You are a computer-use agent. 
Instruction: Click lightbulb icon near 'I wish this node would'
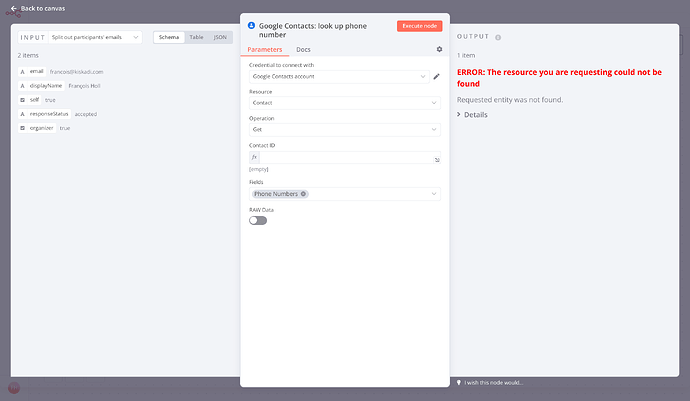point(459,383)
